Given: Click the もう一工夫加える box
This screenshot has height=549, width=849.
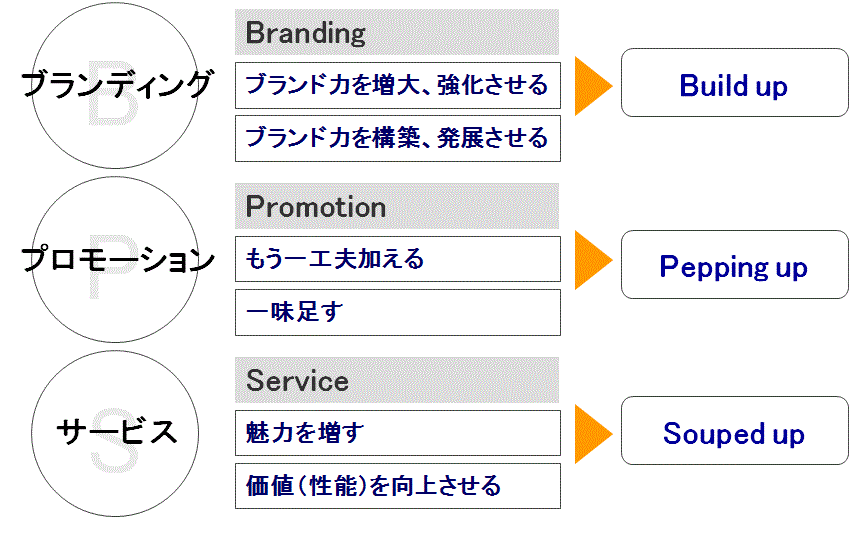Looking at the screenshot, I should pos(398,259).
